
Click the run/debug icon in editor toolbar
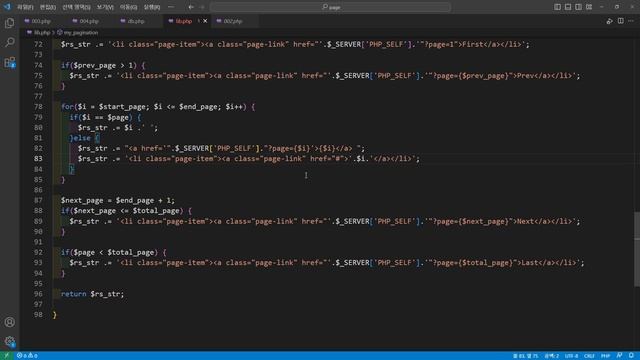coord(609,21)
